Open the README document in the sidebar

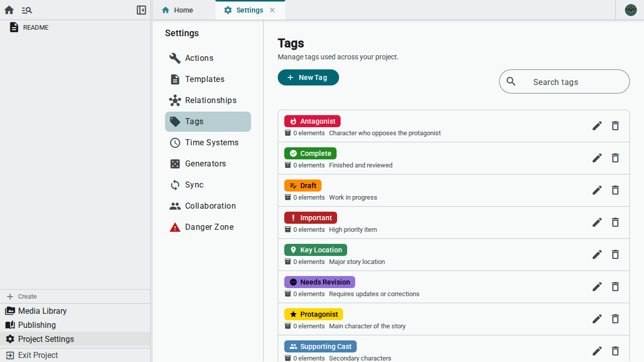(x=75, y=28)
